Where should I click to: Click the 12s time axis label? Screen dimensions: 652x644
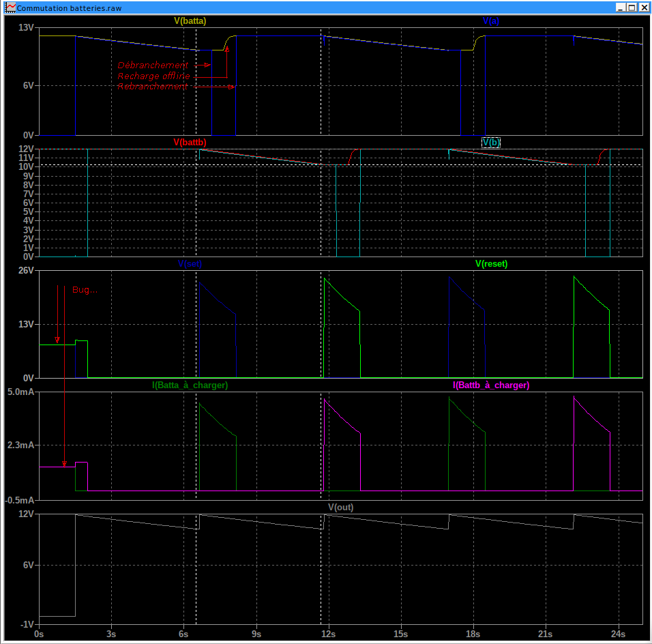coord(329,634)
